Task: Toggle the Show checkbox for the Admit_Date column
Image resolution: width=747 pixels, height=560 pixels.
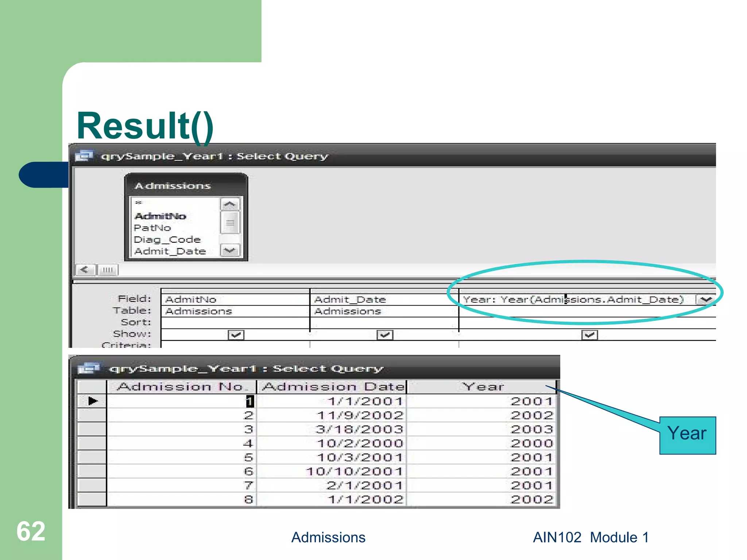Action: click(384, 335)
